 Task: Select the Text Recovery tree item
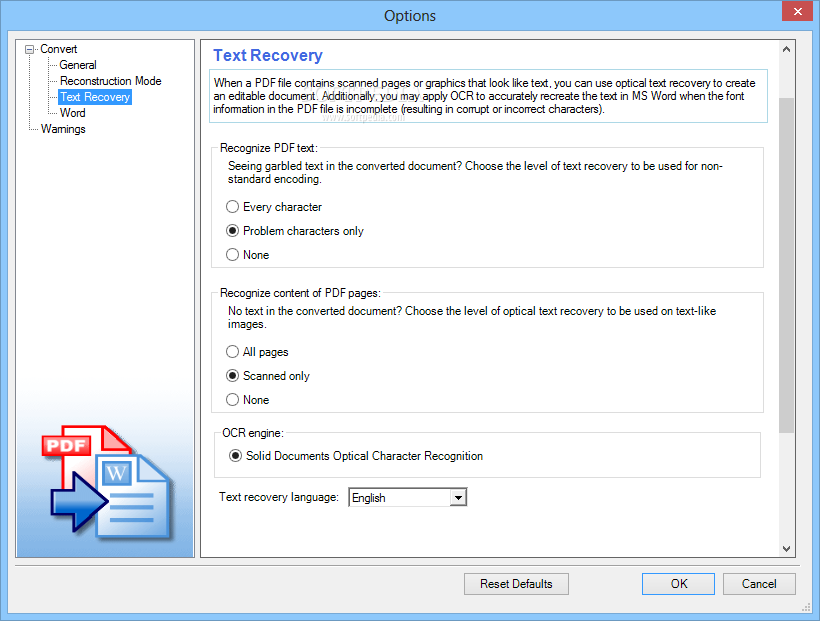(95, 97)
